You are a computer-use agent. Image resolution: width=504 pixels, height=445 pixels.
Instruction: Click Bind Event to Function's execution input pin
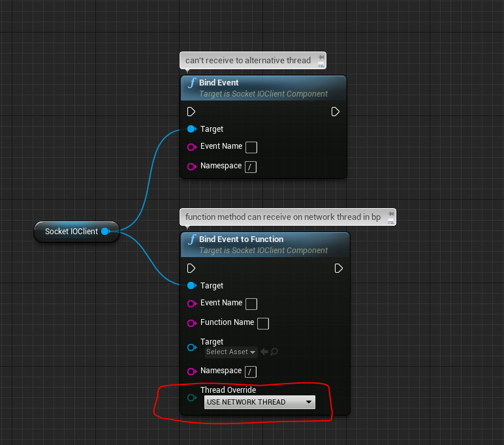pyautogui.click(x=191, y=268)
